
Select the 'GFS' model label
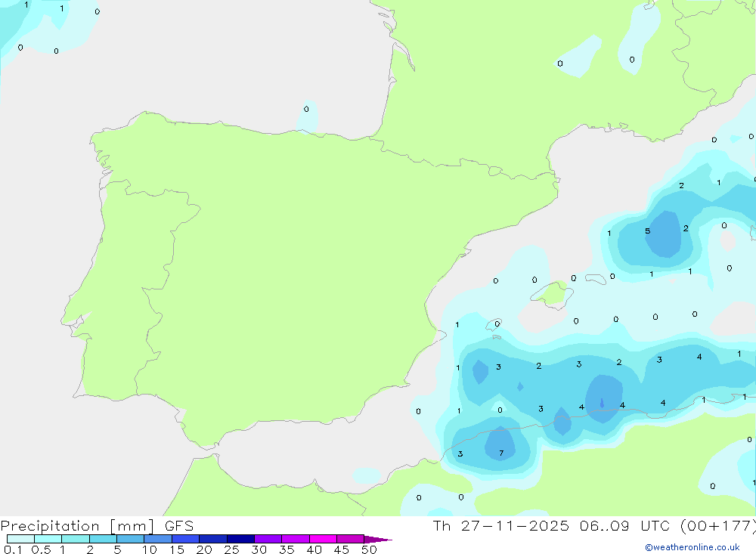[179, 526]
